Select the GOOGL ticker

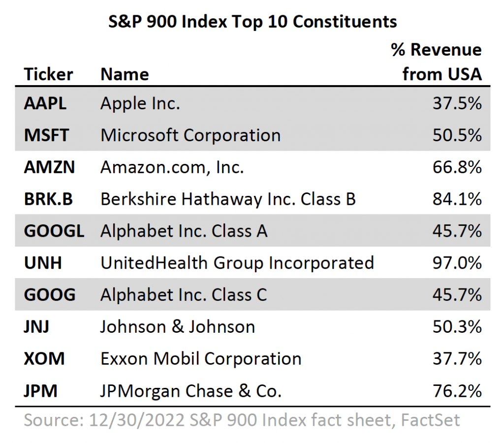54,231
